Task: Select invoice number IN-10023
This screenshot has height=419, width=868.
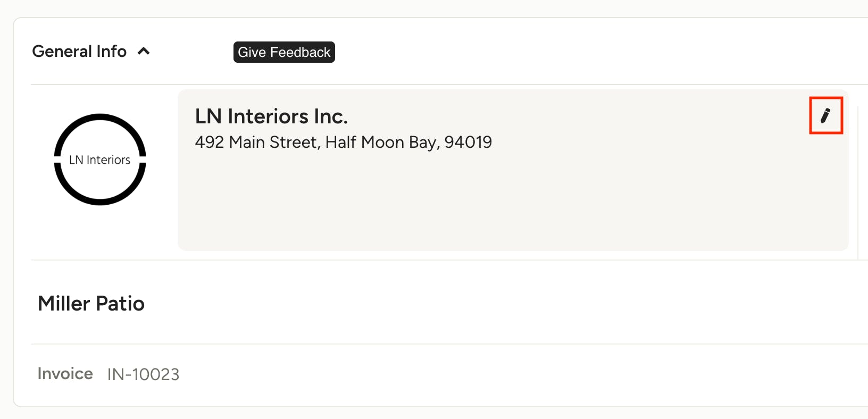Action: 143,374
